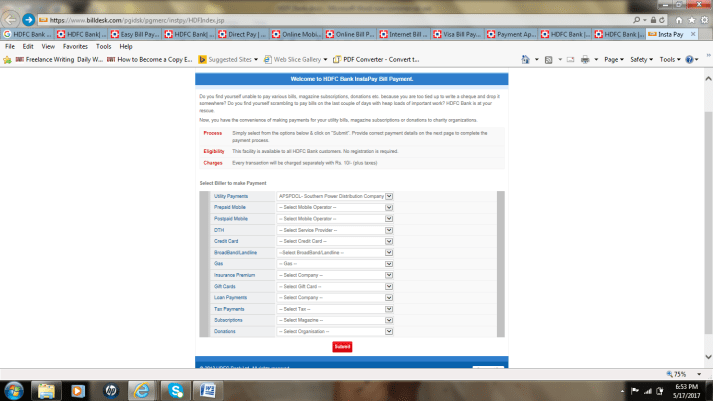Open the Utility Payments dropdown
The image size is (713, 401).
(x=335, y=196)
